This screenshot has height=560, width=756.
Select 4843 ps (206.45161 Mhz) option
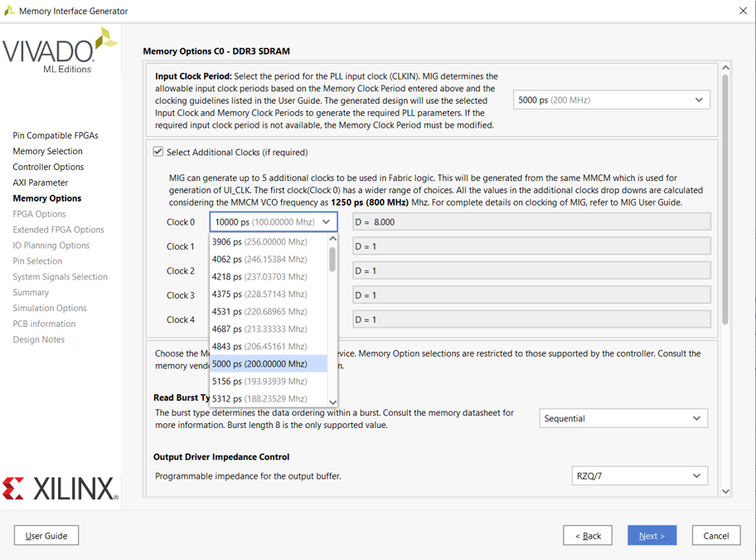click(269, 346)
